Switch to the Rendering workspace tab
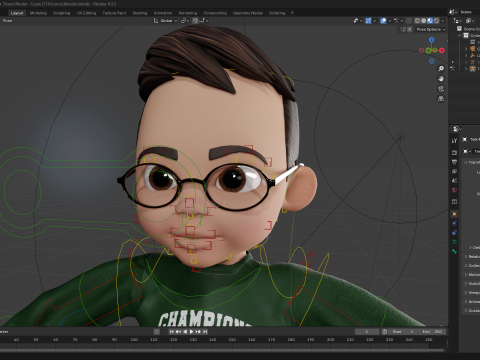This screenshot has height=360, width=480. (188, 13)
